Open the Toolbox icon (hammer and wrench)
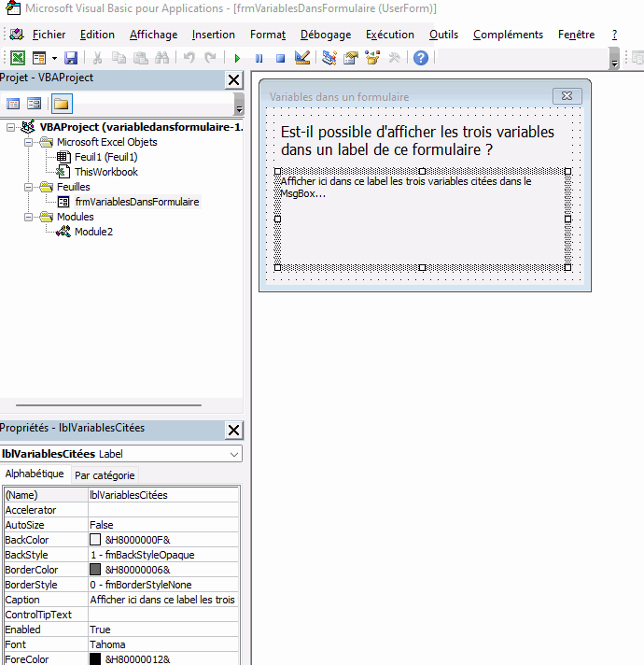This screenshot has width=644, height=665. tap(395, 58)
